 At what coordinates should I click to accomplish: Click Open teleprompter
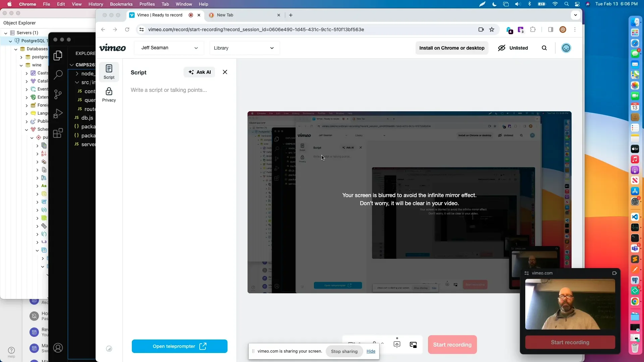click(x=179, y=346)
